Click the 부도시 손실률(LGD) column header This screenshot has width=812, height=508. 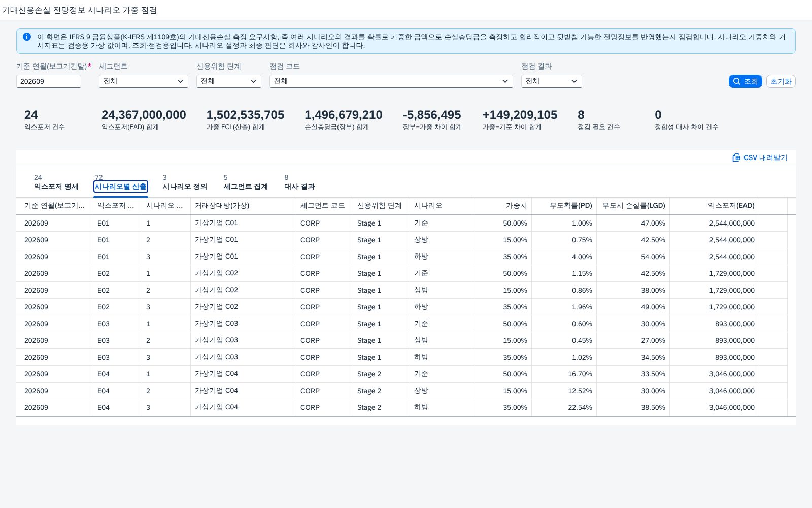pos(633,206)
